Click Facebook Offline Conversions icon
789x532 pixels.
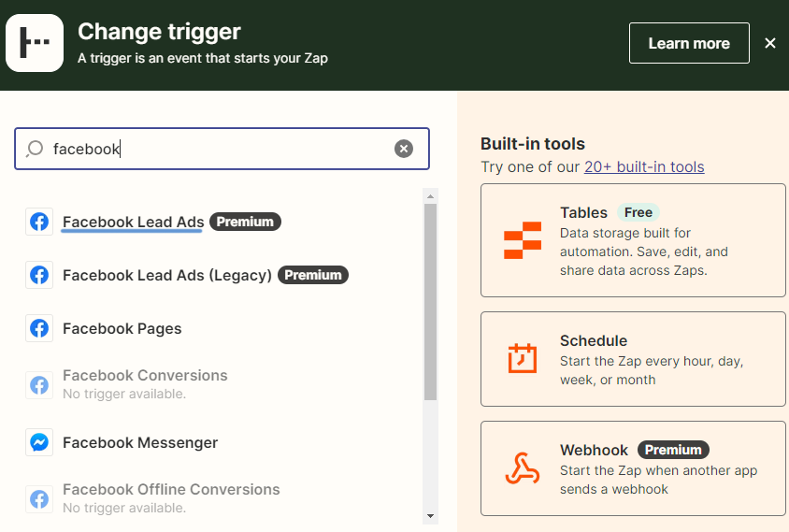coord(39,499)
